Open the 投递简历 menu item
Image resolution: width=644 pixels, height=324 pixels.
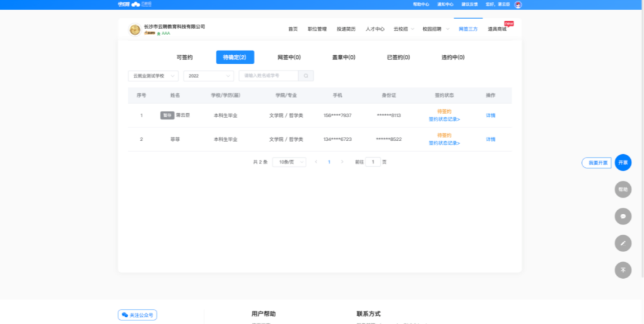346,29
